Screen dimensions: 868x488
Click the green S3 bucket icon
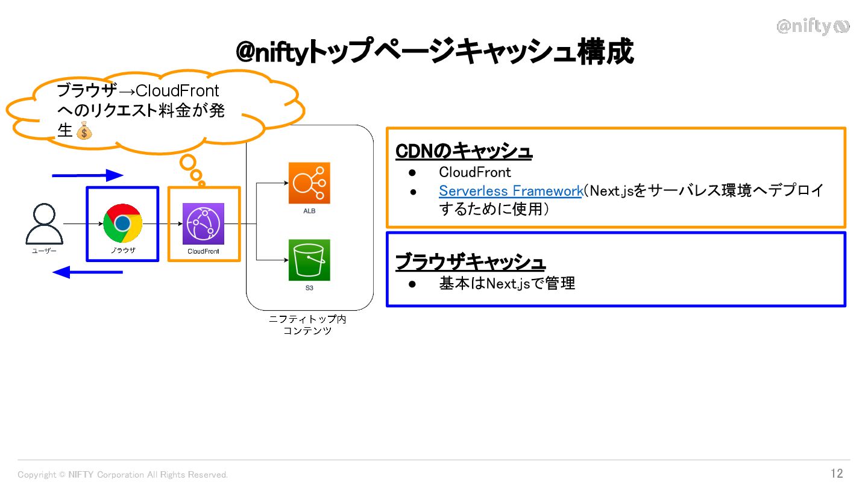tap(309, 260)
